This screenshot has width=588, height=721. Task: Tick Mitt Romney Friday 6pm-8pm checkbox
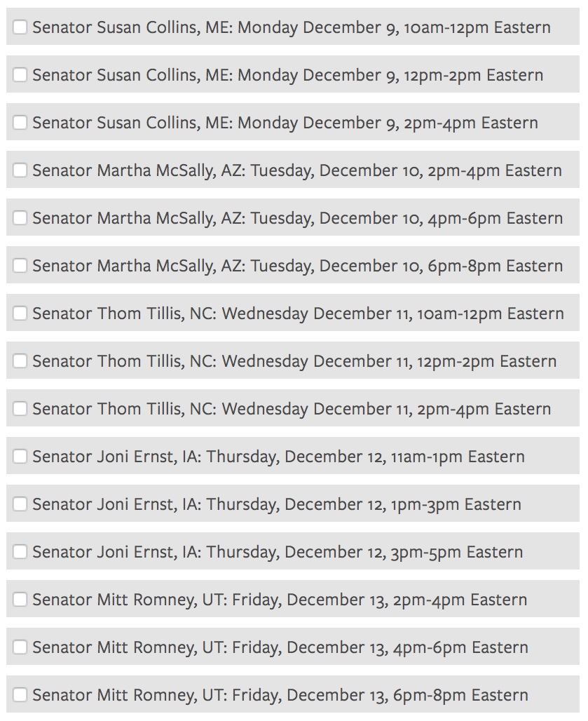coord(20,695)
